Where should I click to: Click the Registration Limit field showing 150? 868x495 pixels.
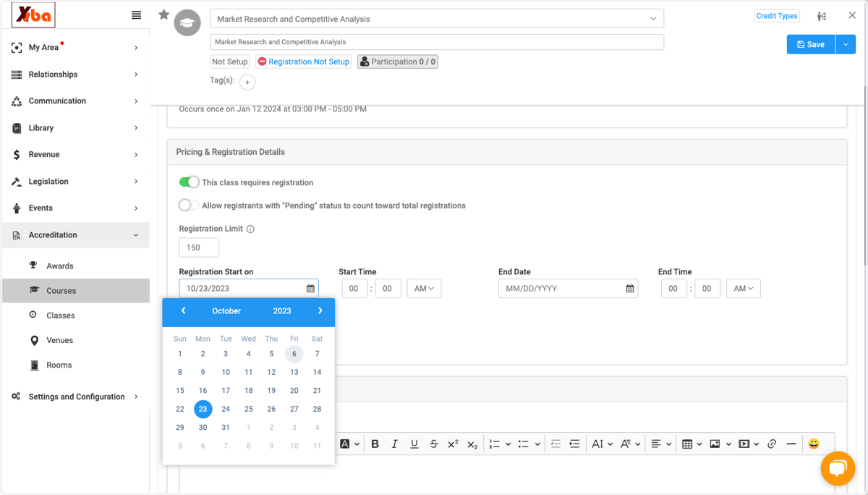199,247
